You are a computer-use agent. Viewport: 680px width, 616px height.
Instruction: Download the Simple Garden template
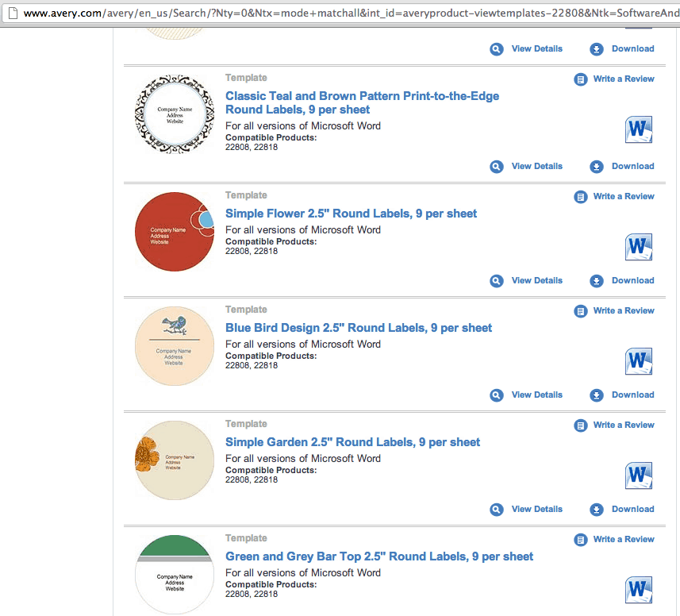[632, 510]
